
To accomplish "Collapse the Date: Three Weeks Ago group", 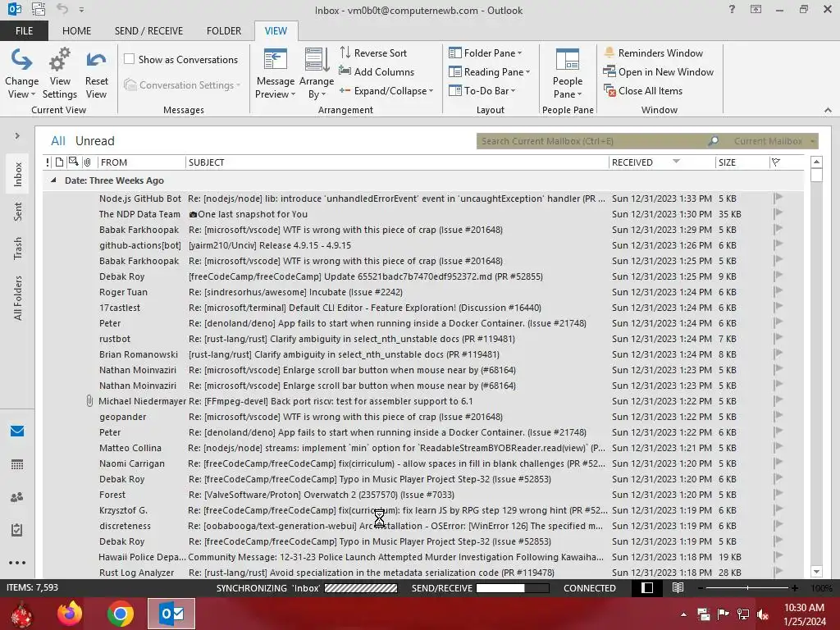I will point(53,180).
